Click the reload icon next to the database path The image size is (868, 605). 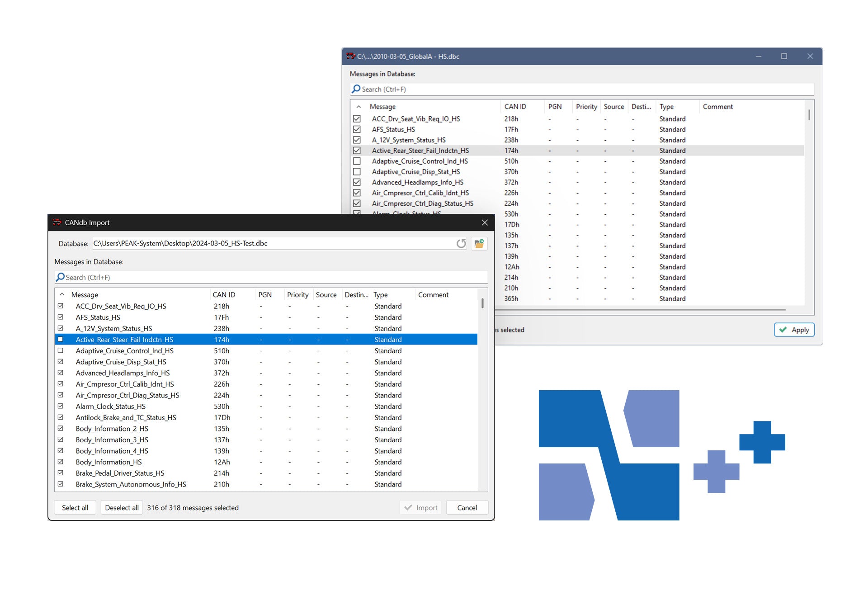pyautogui.click(x=461, y=243)
